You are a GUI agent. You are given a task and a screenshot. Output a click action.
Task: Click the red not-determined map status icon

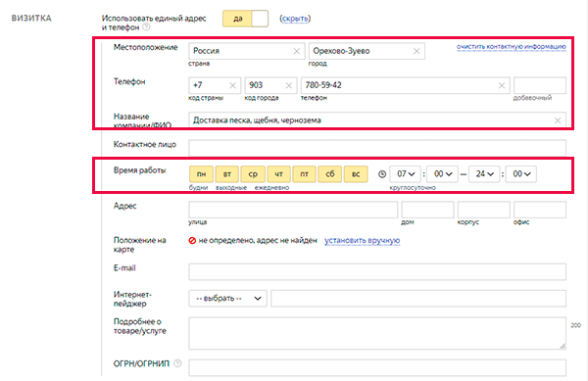point(192,241)
